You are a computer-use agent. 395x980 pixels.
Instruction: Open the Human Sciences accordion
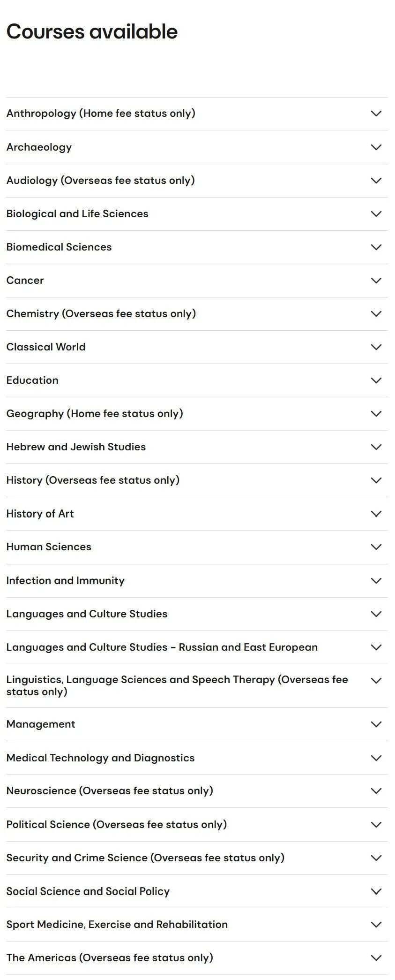click(x=197, y=547)
